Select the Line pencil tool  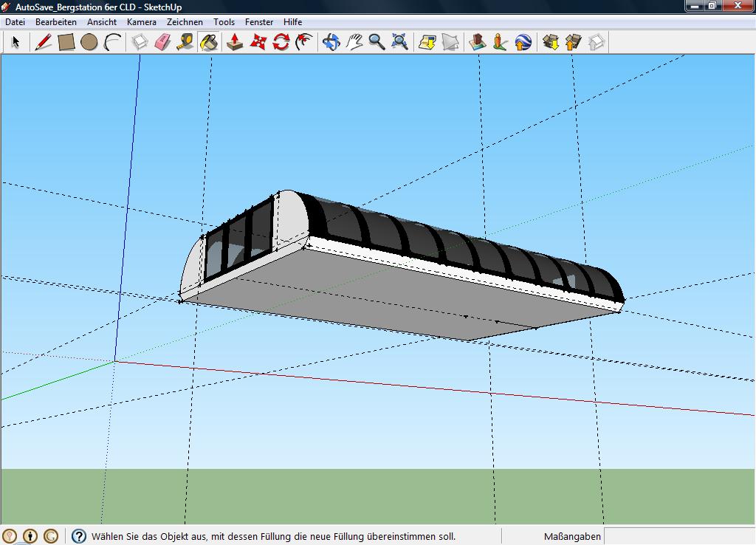(x=43, y=42)
